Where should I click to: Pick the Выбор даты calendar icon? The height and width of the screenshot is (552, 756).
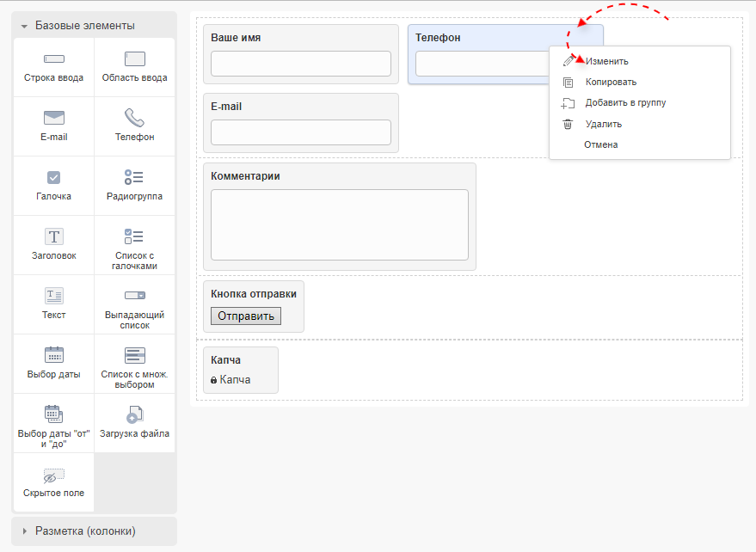click(x=53, y=355)
